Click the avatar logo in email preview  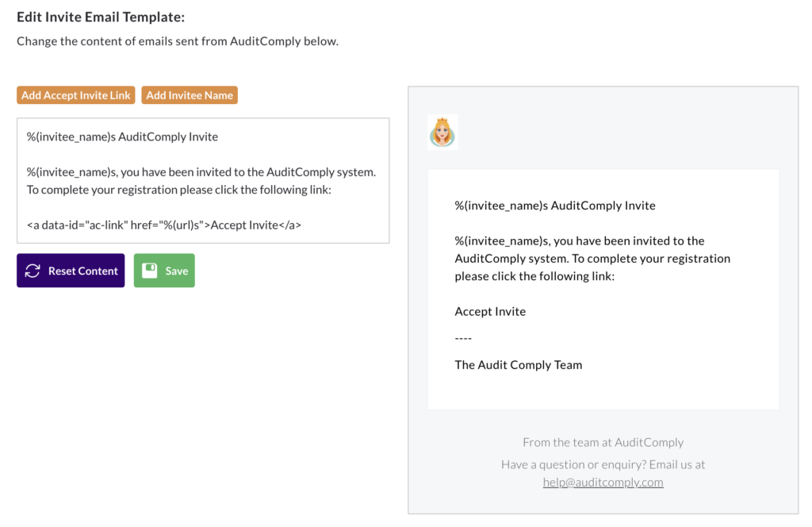pyautogui.click(x=442, y=132)
